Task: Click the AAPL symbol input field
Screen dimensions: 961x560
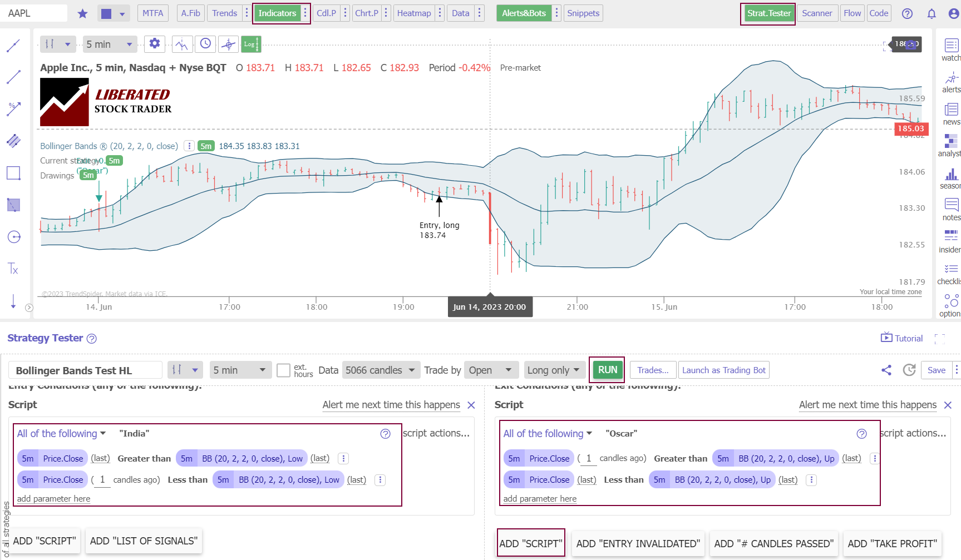Action: pos(33,13)
